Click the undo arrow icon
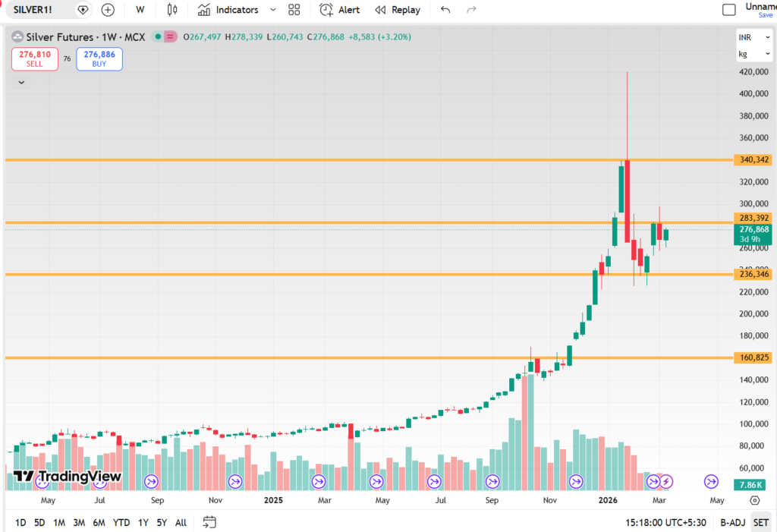Screen dimensions: 777x532 pyautogui.click(x=445, y=10)
